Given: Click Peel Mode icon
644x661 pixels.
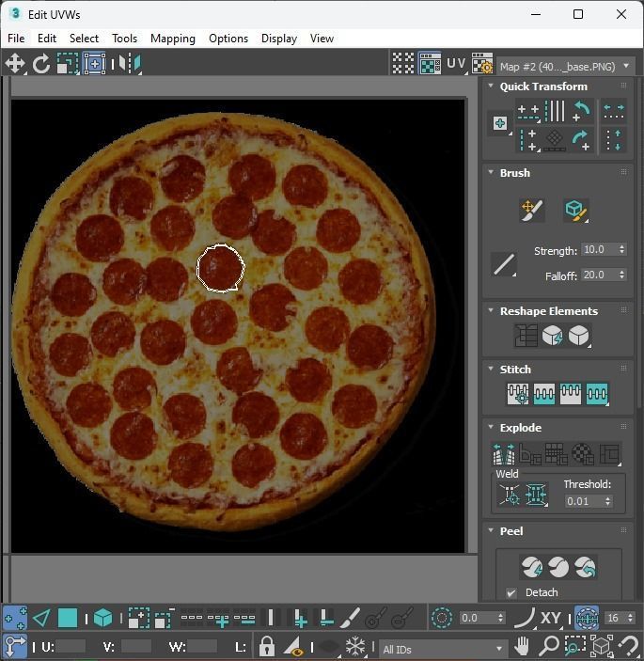Looking at the screenshot, I should (558, 567).
